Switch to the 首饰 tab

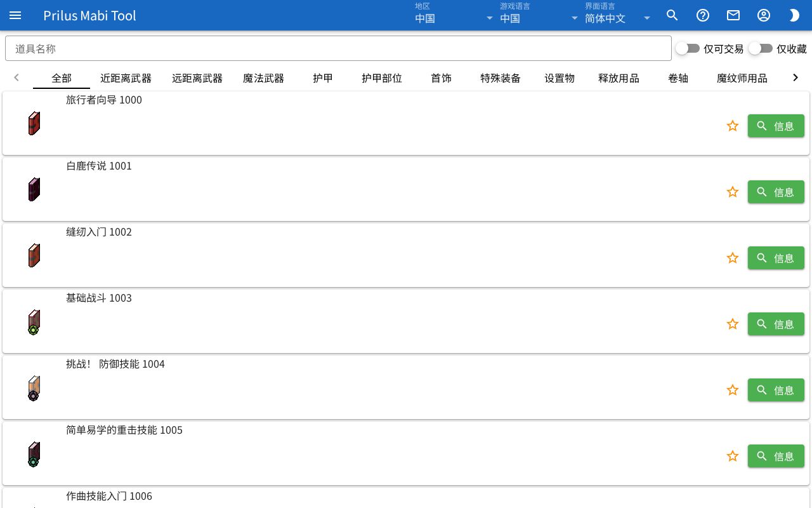coord(441,78)
